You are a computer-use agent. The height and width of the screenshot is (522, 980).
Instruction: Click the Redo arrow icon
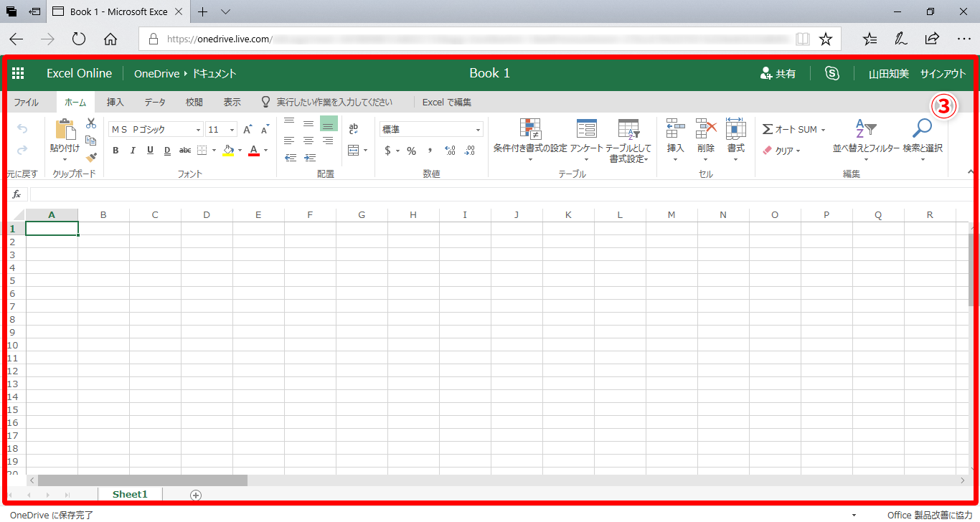point(22,150)
